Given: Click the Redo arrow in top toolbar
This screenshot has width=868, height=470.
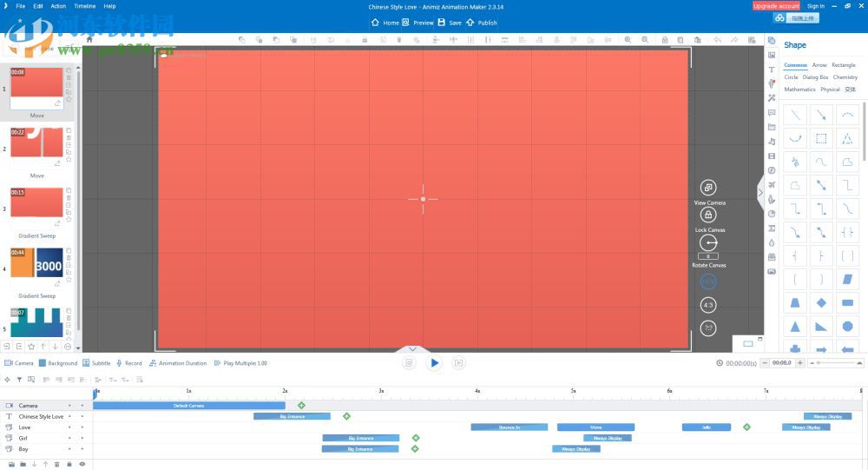Looking at the screenshot, I should (734, 40).
